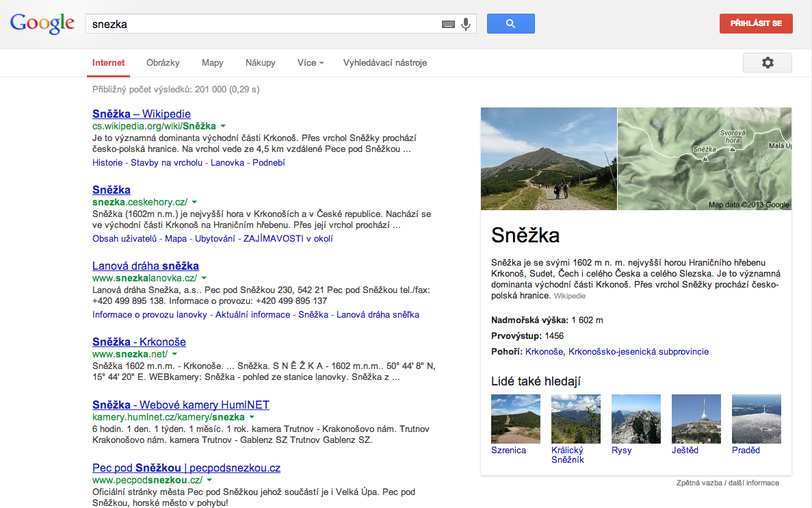812x508 pixels.
Task: Expand arrow next to www.snezka.net/
Action: tap(174, 354)
